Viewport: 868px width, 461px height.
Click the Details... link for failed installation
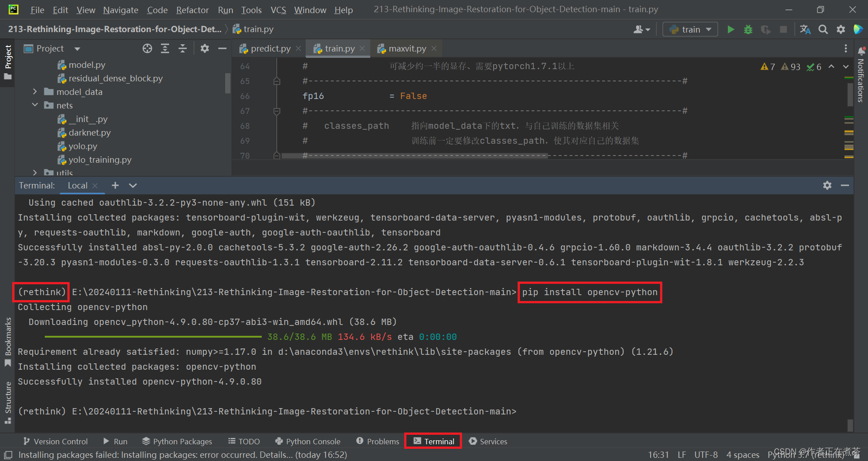[x=276, y=455]
